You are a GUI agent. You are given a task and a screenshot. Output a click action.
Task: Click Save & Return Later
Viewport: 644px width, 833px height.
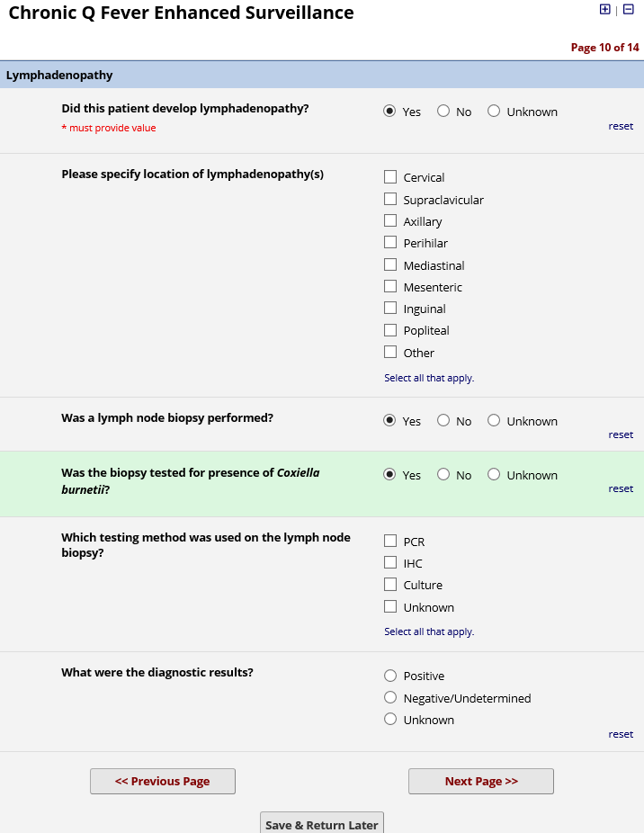(x=323, y=824)
